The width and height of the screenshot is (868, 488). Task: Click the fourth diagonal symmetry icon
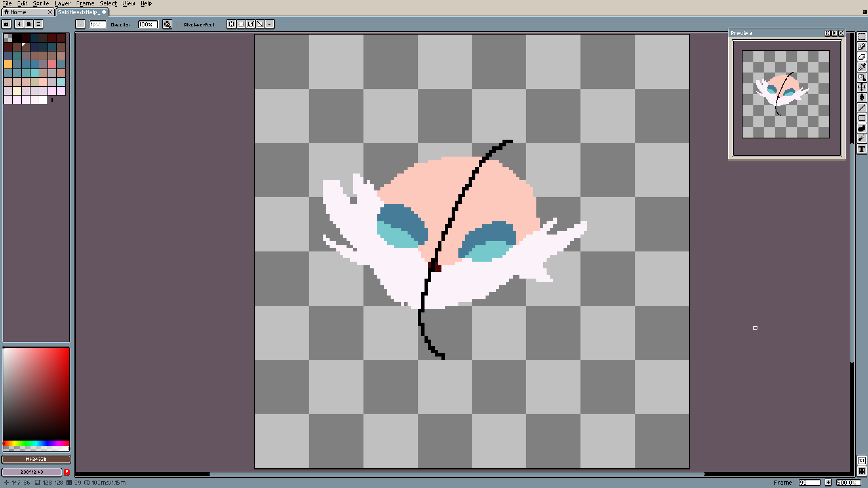click(x=260, y=24)
